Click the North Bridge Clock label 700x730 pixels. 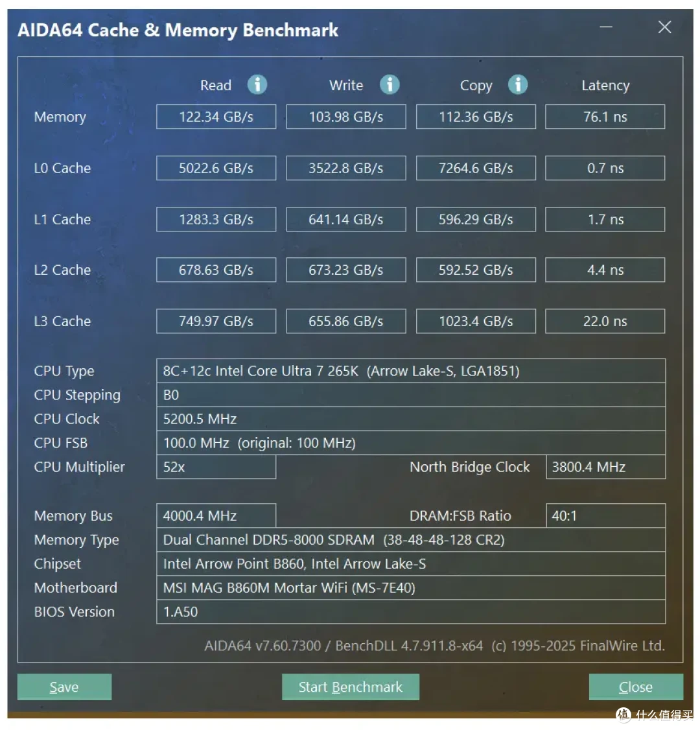click(470, 467)
